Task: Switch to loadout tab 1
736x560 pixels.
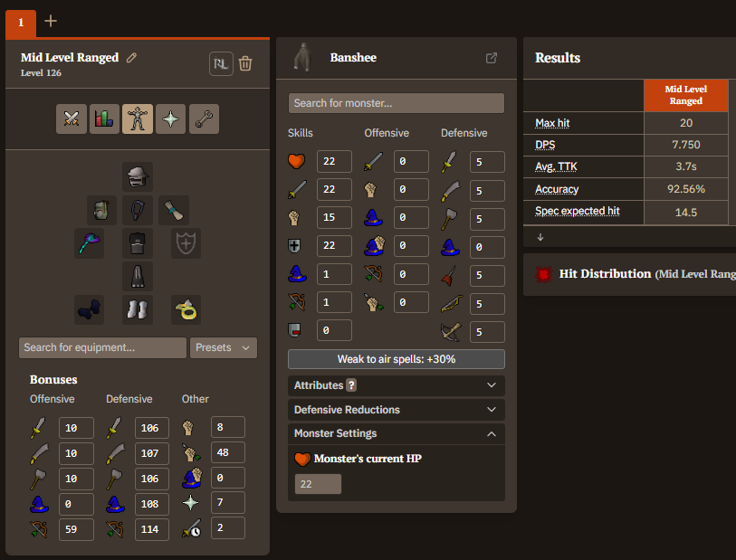Action: pyautogui.click(x=20, y=23)
